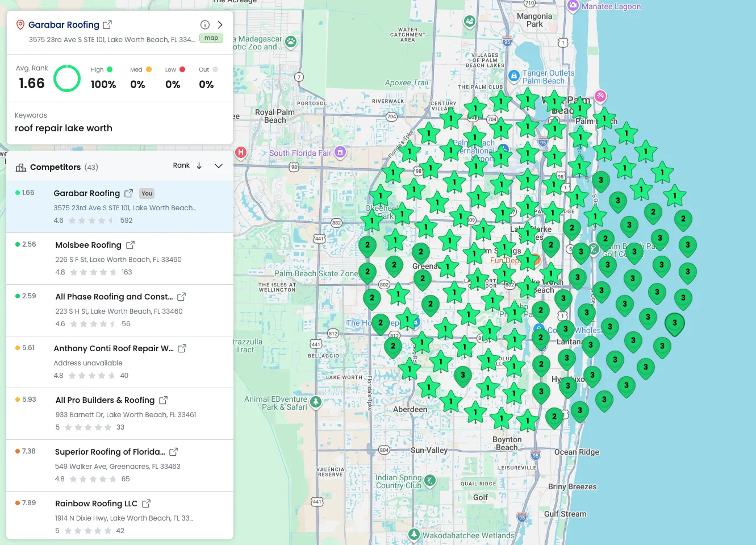Image resolution: width=756 pixels, height=545 pixels.
Task: Click Manatee Lagoon camera marker on map
Action: point(573,6)
